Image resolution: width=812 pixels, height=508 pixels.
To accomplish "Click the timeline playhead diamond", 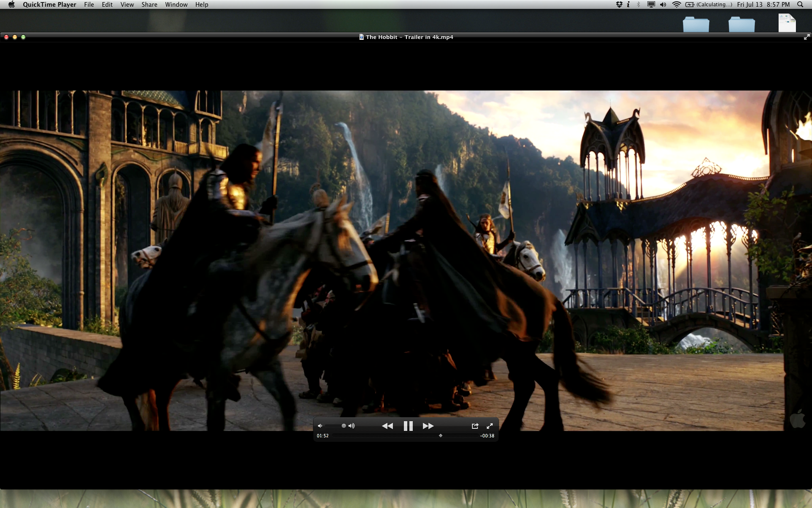I will pos(441,436).
